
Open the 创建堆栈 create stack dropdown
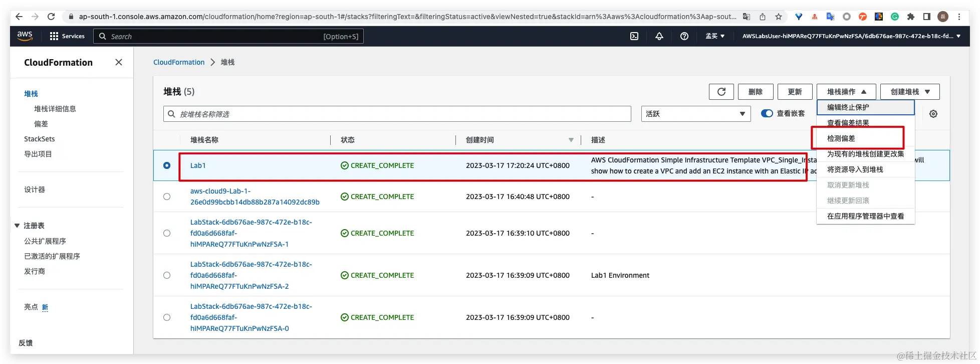[910, 92]
